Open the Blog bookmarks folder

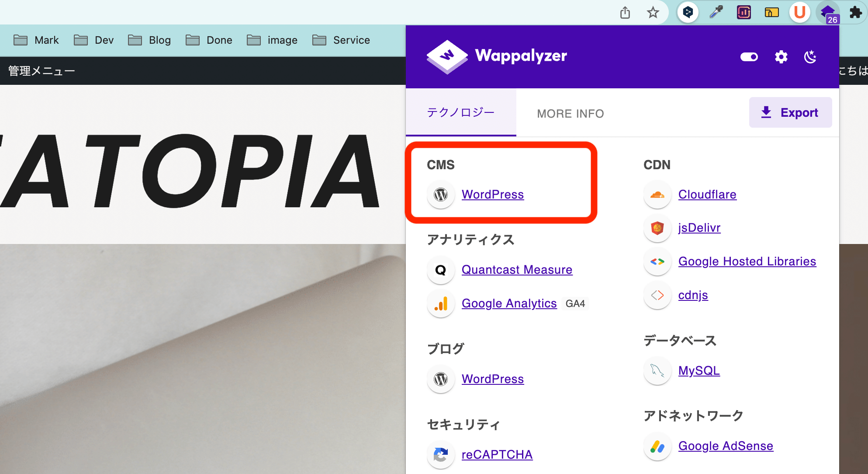coord(149,40)
